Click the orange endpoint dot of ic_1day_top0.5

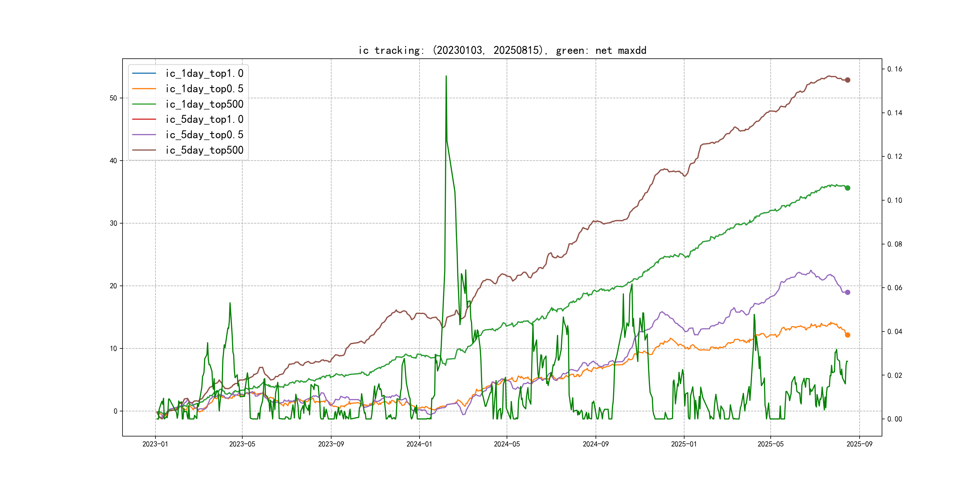[847, 335]
